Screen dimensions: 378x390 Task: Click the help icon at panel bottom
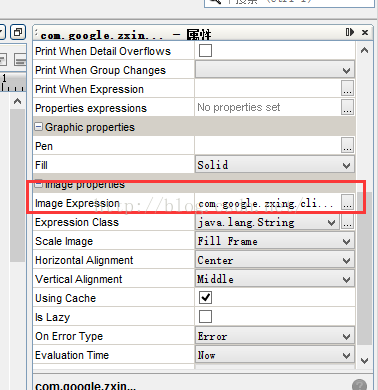pyautogui.click(x=359, y=385)
